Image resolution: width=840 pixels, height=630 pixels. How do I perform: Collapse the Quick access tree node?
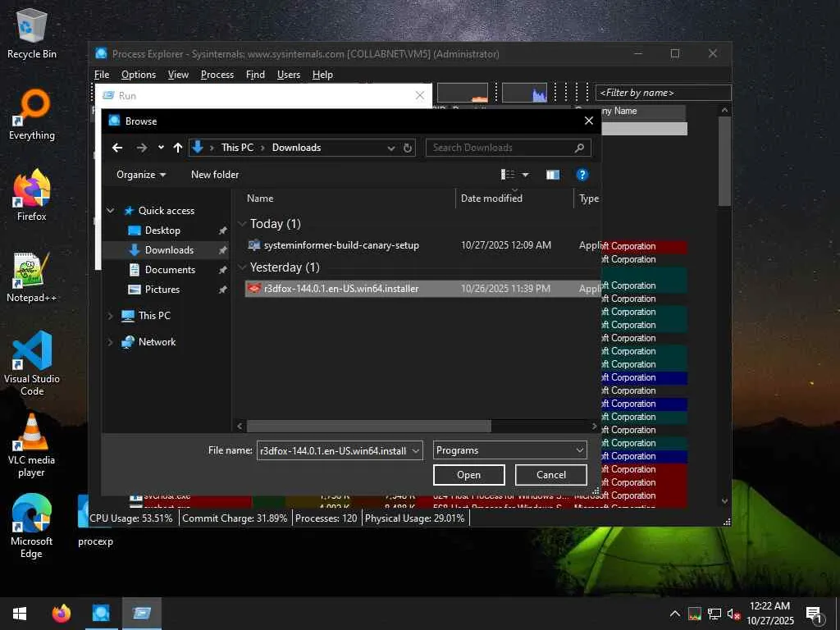[111, 211]
